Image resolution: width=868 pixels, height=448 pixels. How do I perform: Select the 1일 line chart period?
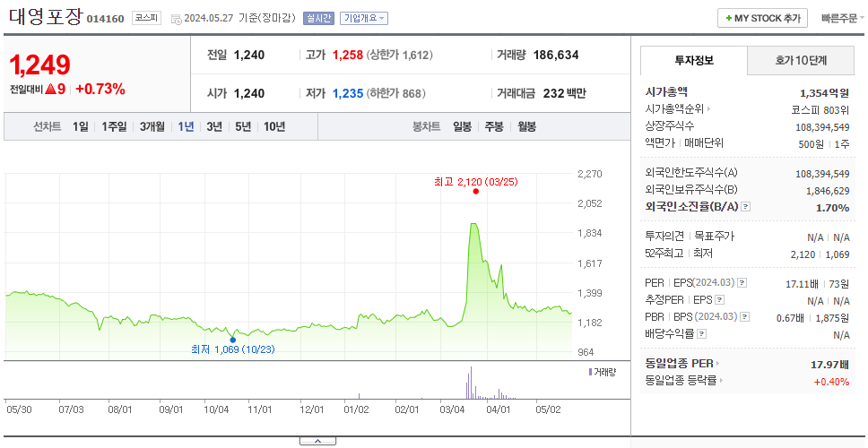point(81,126)
